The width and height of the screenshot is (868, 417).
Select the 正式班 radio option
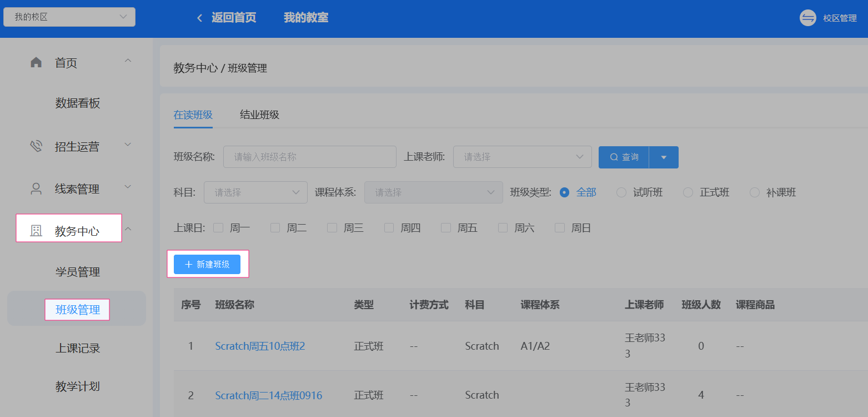coord(688,192)
